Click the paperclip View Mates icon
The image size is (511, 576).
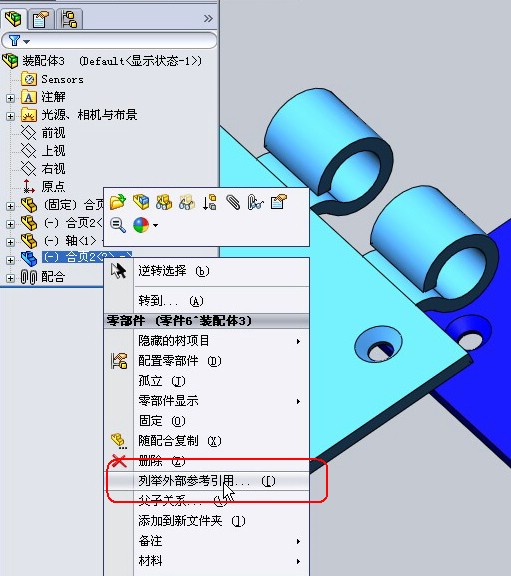[233, 202]
